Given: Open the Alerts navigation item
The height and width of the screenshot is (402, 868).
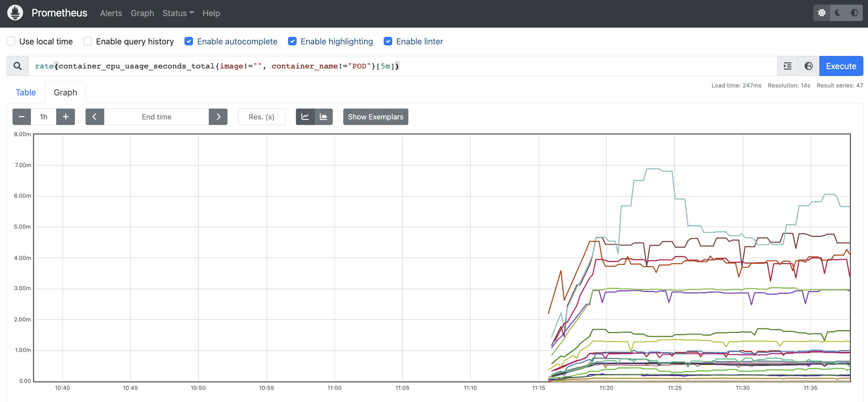Looking at the screenshot, I should 111,13.
